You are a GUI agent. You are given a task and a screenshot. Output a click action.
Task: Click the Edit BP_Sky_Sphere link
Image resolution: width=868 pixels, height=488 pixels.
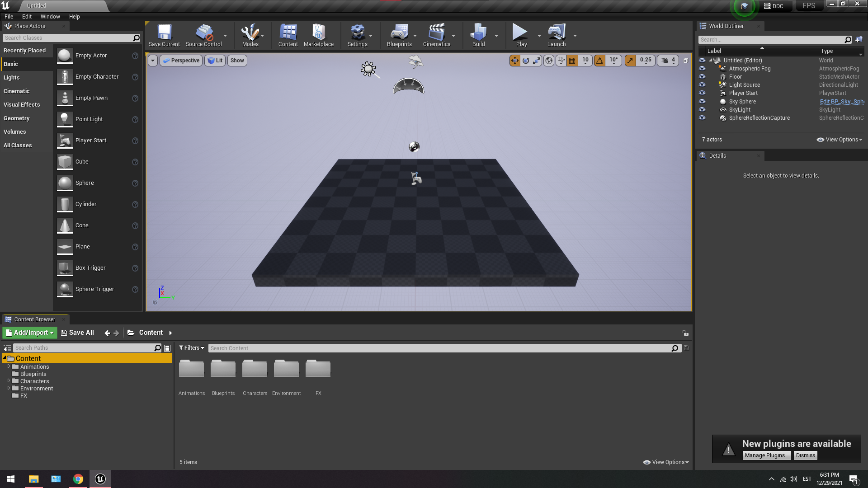tap(841, 102)
